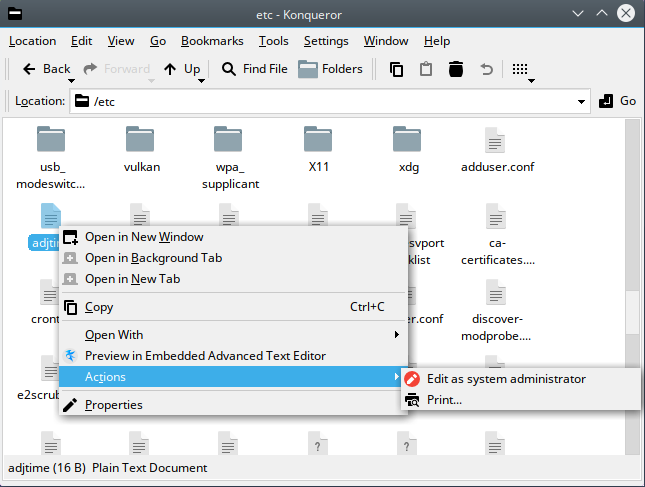Click the Copy toolbar icon
The height and width of the screenshot is (487, 645).
pyautogui.click(x=396, y=69)
